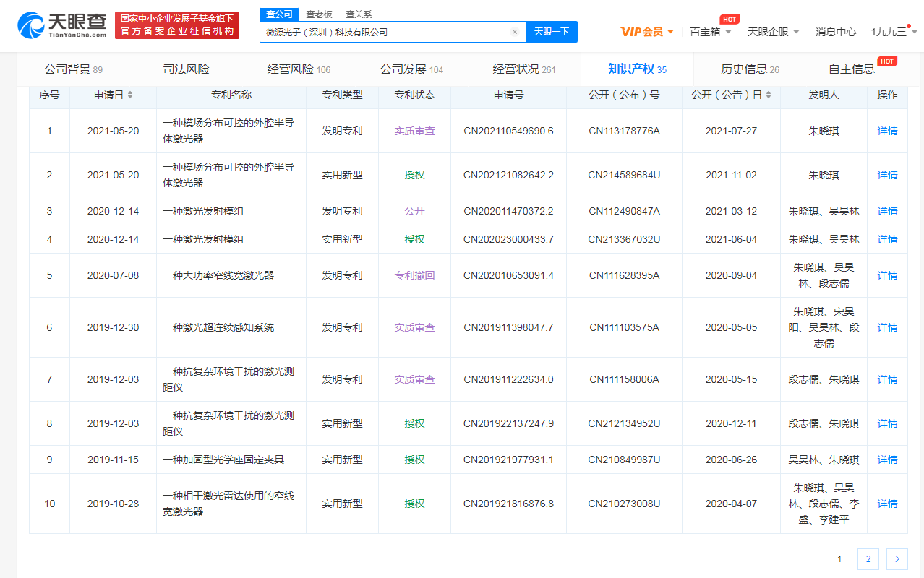Click application date 2019-11-15

pos(113,460)
